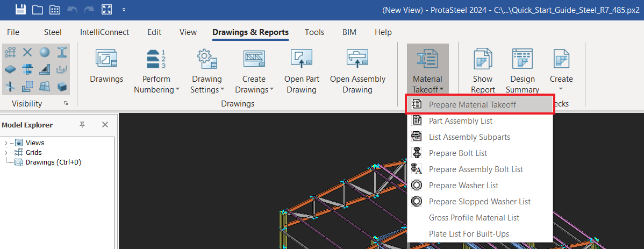
Task: Expand the Grids tree node
Action: click(6, 153)
